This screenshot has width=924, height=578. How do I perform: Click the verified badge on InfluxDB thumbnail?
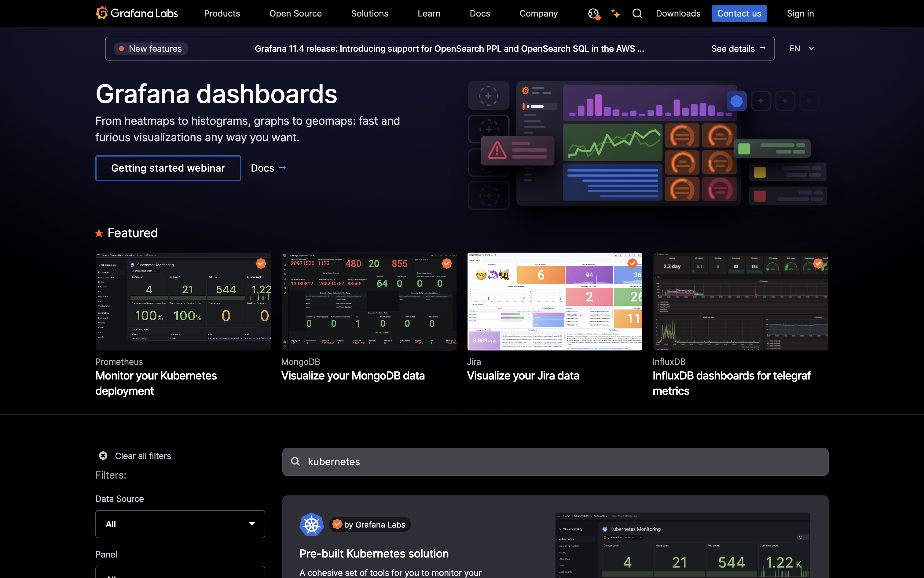click(x=818, y=263)
